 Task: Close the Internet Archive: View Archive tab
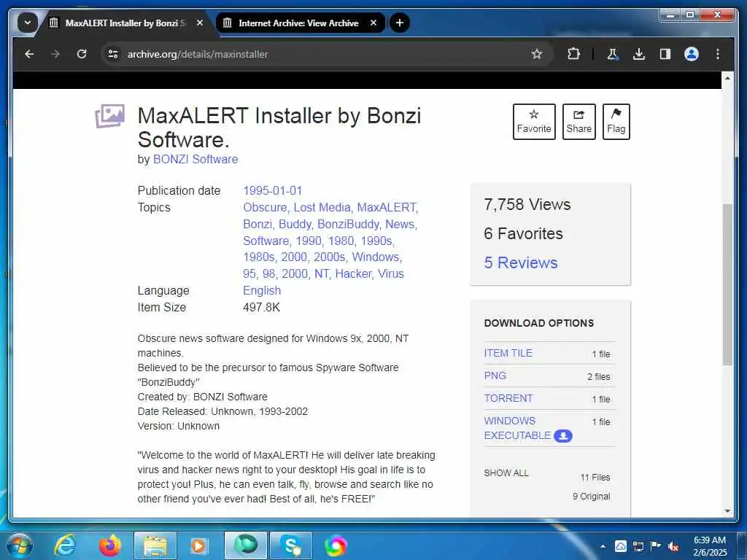click(x=373, y=23)
